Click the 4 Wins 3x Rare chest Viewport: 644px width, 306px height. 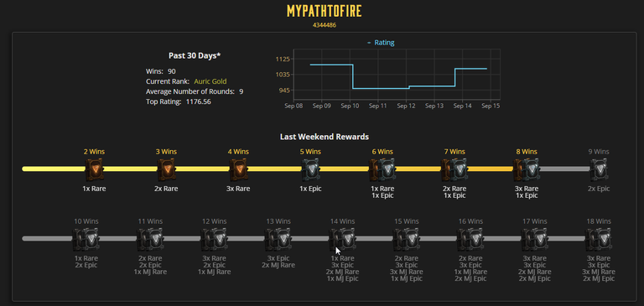pyautogui.click(x=238, y=169)
